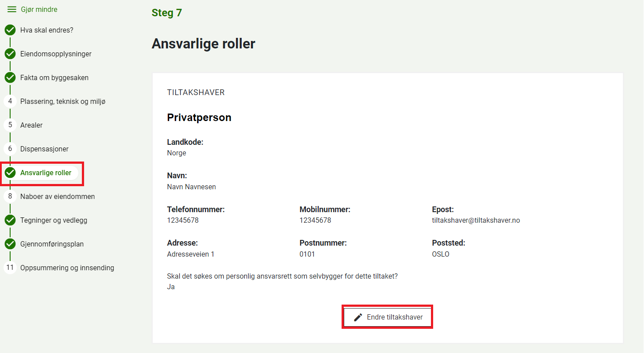Viewport: 644px width, 353px height.
Task: Select the active 'Ansvarlige roller' step
Action: [46, 173]
